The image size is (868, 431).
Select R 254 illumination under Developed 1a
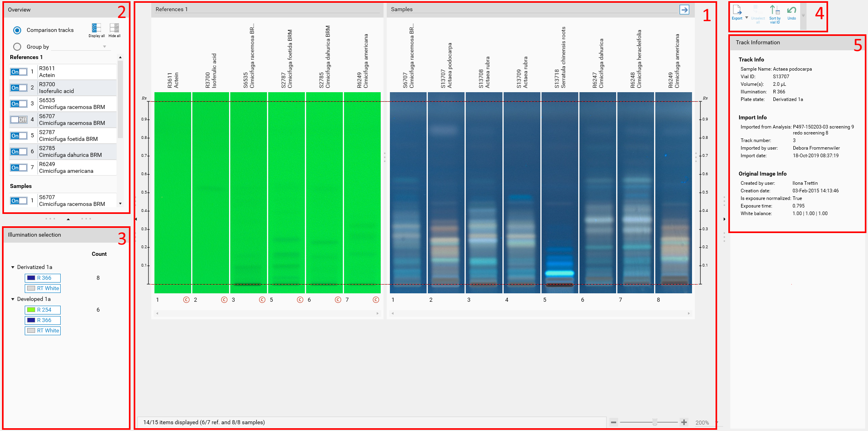pos(43,310)
